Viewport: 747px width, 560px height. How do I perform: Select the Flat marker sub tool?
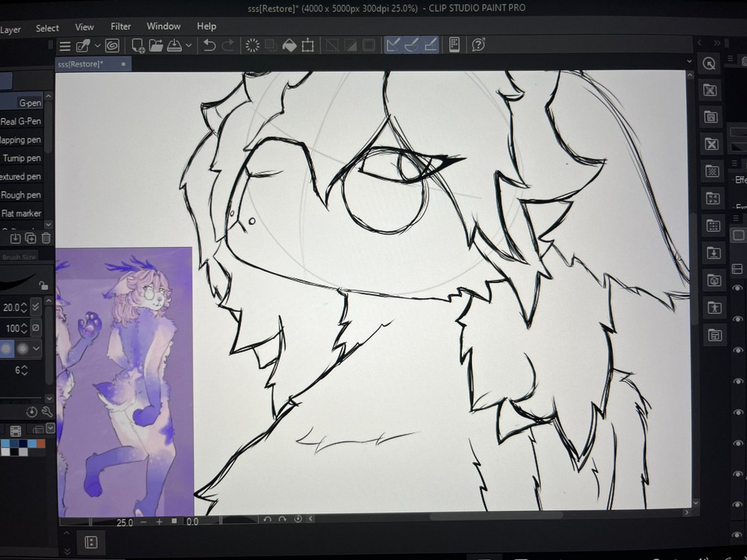pos(22,213)
